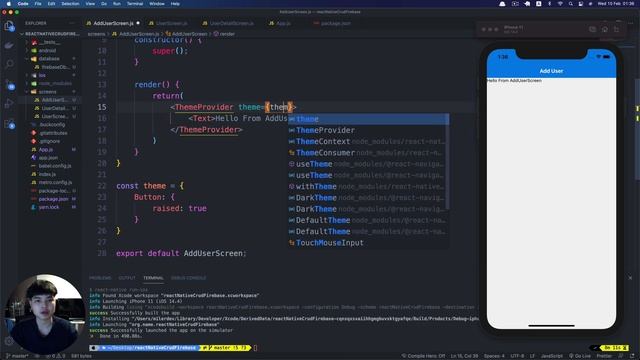Select the withTheme autocomplete suggestion
This screenshot has height=360, width=640.
[367, 187]
